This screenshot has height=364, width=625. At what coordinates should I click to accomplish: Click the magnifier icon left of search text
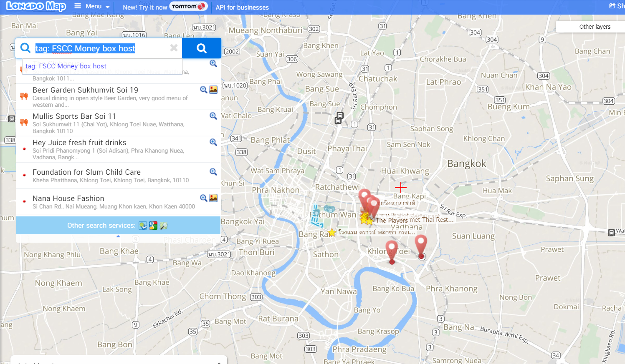point(25,48)
